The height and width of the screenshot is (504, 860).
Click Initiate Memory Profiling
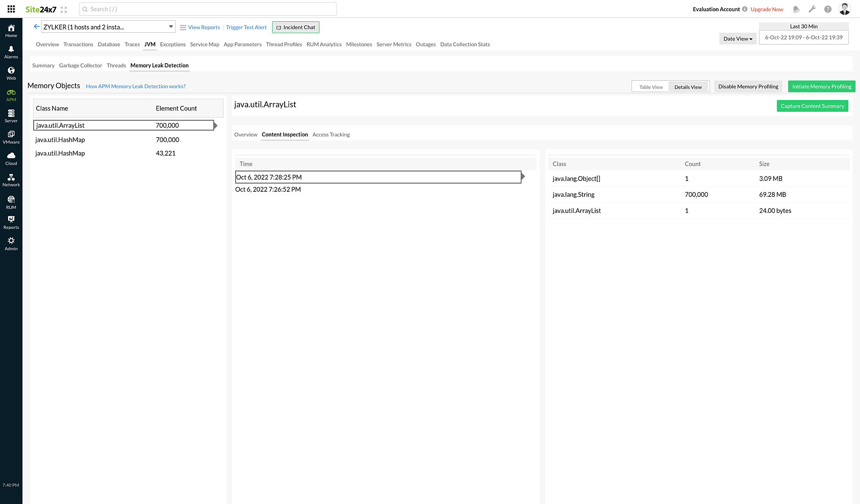(821, 86)
